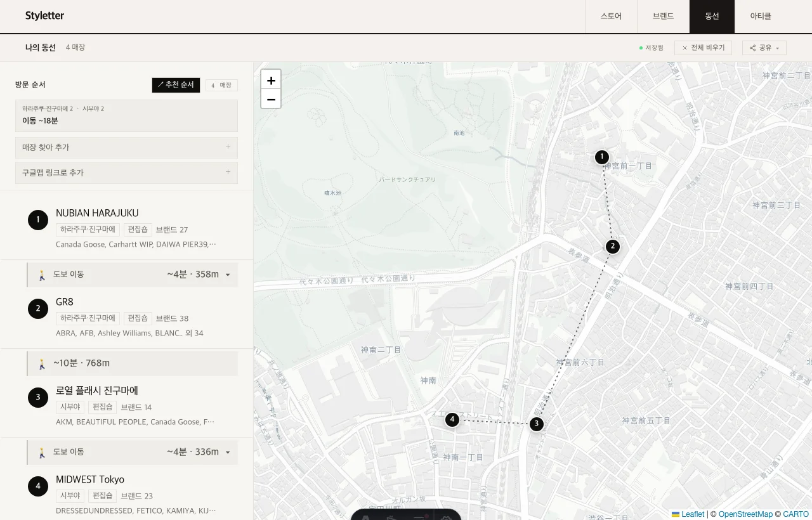The width and height of the screenshot is (812, 520).
Task: Click the Canada Goose, Carhartt WIP brand list
Action: (x=136, y=244)
